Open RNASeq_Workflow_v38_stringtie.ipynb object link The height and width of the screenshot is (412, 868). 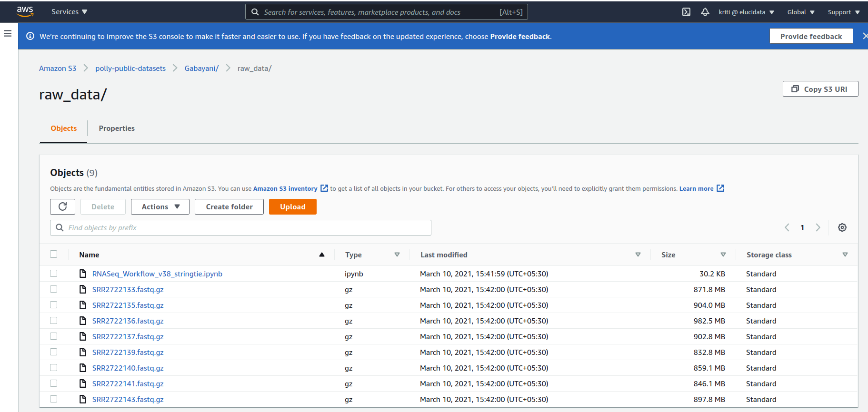tap(157, 274)
